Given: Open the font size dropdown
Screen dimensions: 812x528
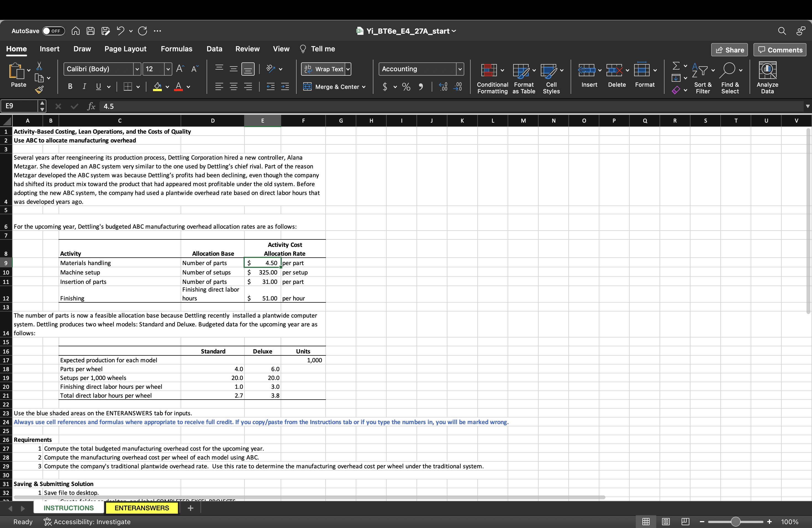Looking at the screenshot, I should pyautogui.click(x=168, y=69).
